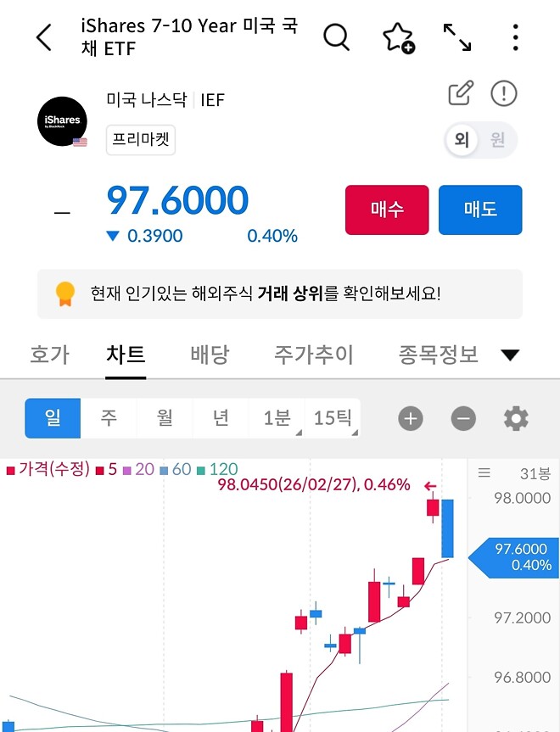Expand the 종목정보 dropdown arrow
Image resolution: width=560 pixels, height=732 pixels.
click(510, 355)
